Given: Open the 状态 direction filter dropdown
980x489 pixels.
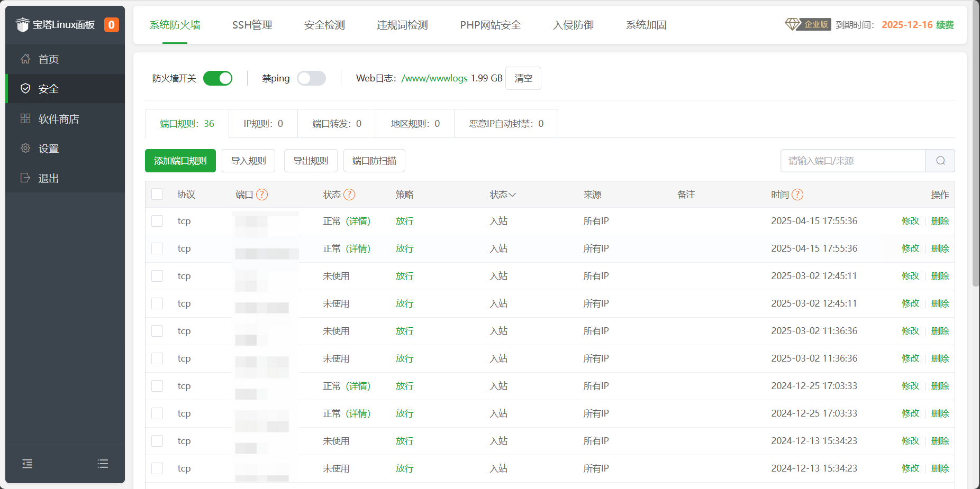Looking at the screenshot, I should (x=503, y=195).
